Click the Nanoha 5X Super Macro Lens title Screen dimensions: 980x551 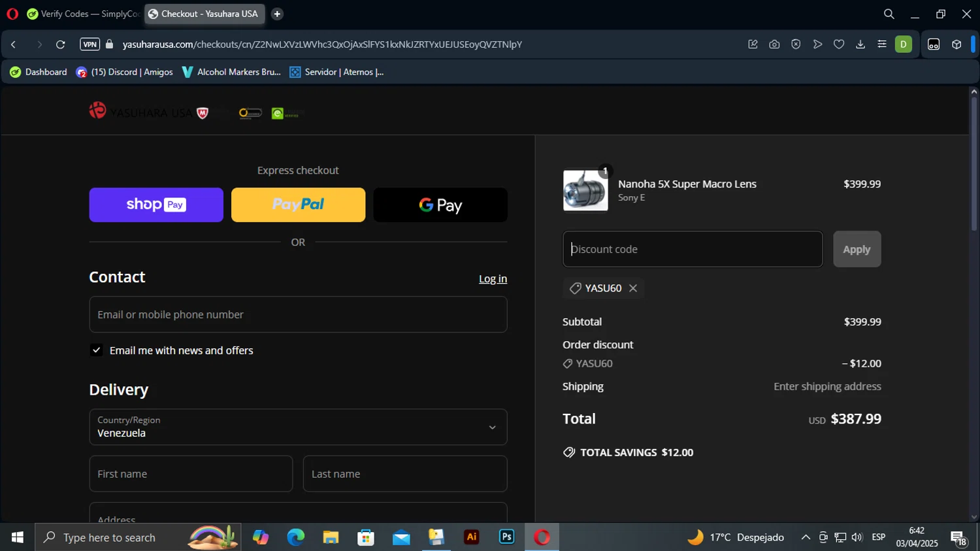click(x=687, y=184)
